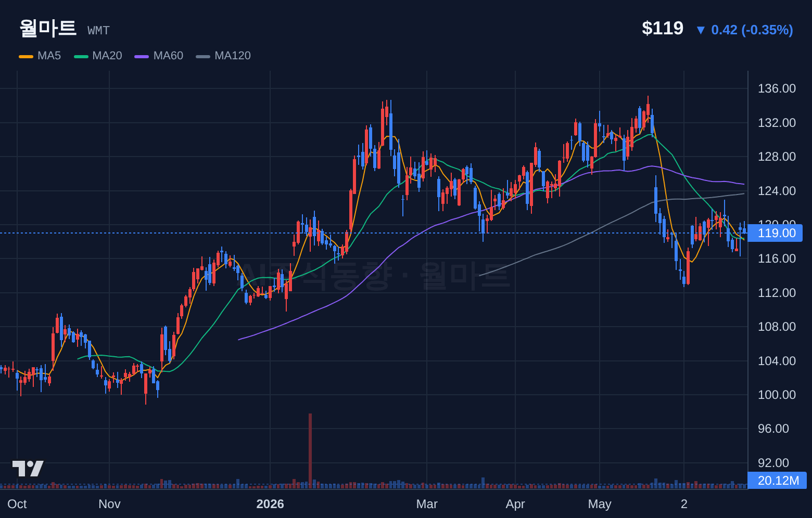Click the WMT ticker symbol

[98, 31]
